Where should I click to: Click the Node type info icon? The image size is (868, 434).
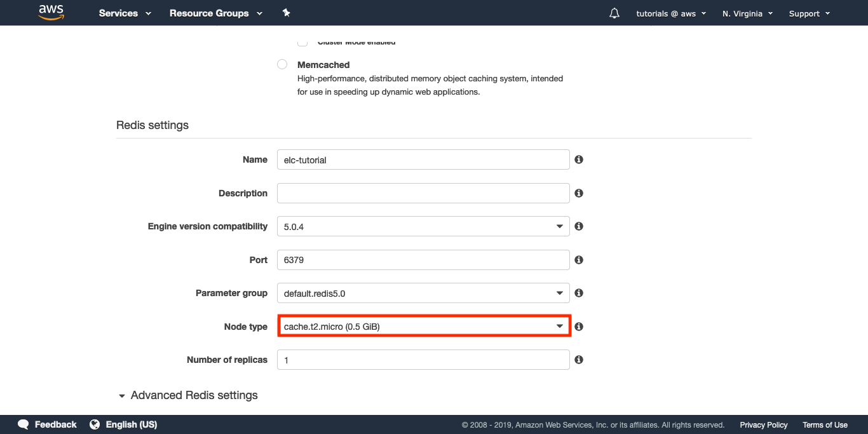tap(579, 327)
